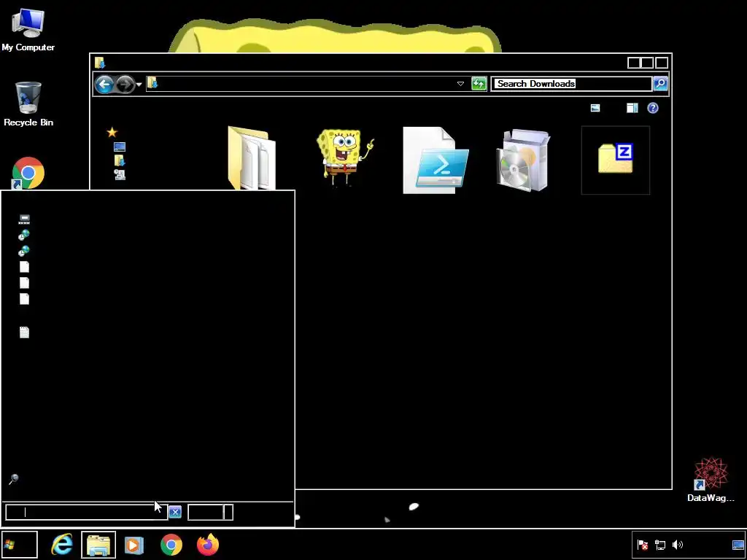Screen dimensions: 747x560
Task: Click the Windows Explorer taskbar button
Action: click(x=98, y=545)
